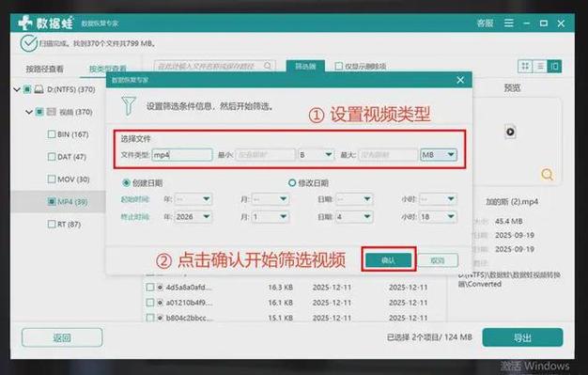The image size is (588, 375).
Task: Open the 筛选器 filter tab
Action: 305,66
